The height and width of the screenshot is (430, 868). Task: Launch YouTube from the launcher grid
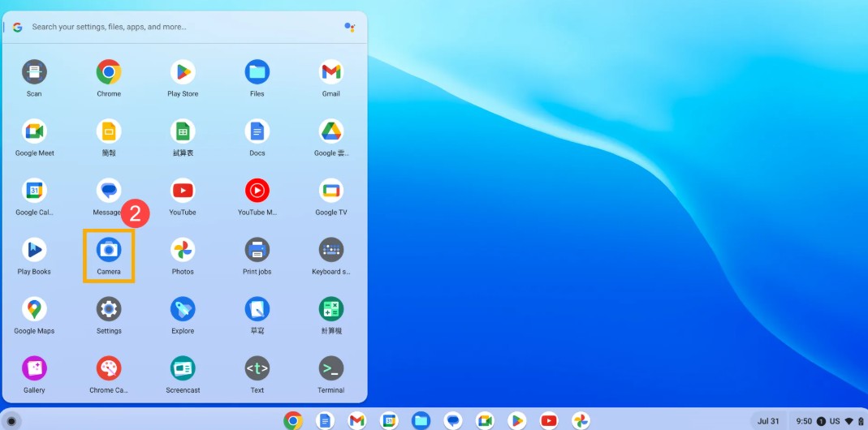[183, 191]
